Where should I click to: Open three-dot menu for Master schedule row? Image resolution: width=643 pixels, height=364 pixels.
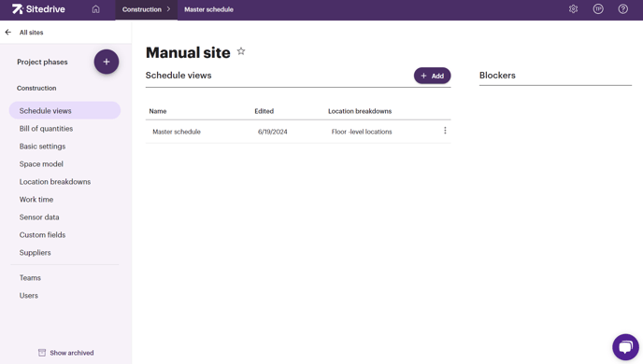[x=445, y=131]
